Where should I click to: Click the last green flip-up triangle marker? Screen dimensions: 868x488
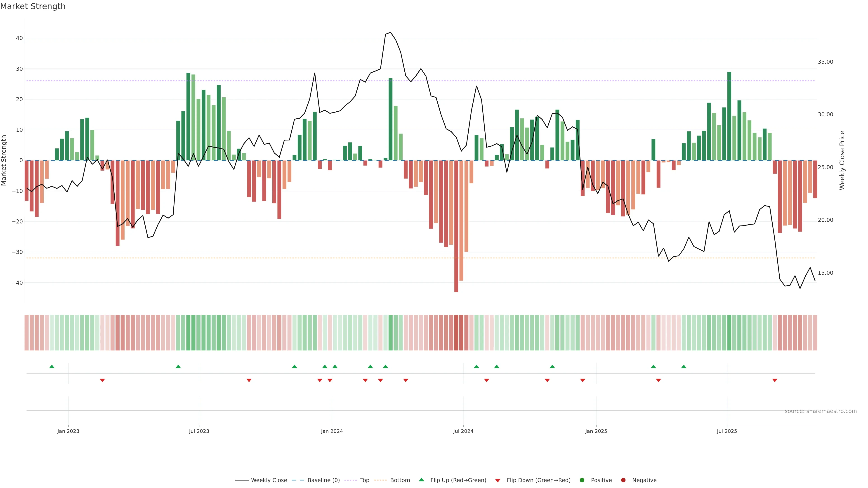pos(684,366)
